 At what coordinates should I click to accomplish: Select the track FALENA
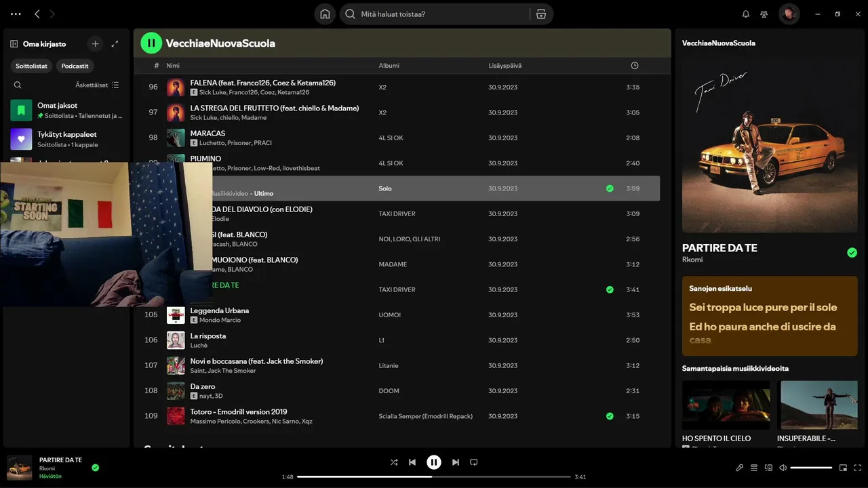(x=262, y=83)
